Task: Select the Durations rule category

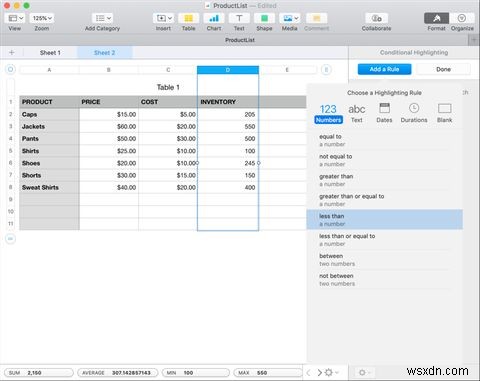Action: (x=414, y=113)
